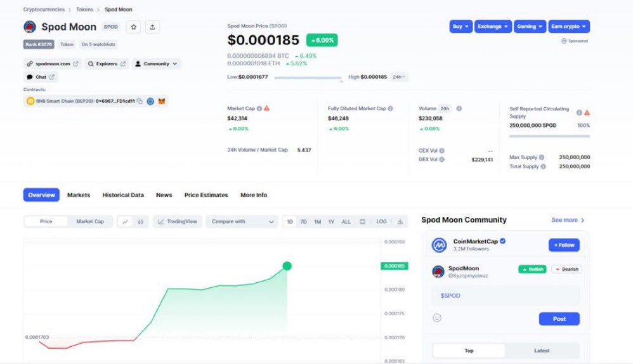Open the Buy dropdown
The image size is (633, 364).
coord(460,27)
